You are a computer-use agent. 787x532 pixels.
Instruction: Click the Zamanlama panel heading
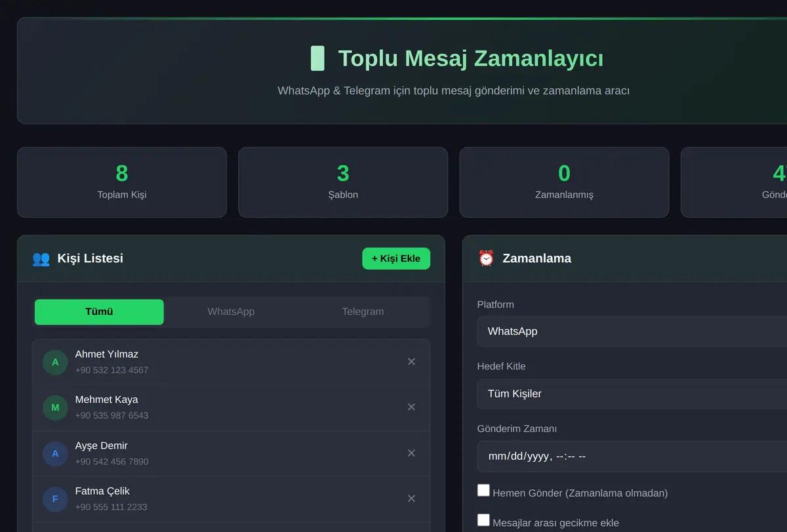537,258
